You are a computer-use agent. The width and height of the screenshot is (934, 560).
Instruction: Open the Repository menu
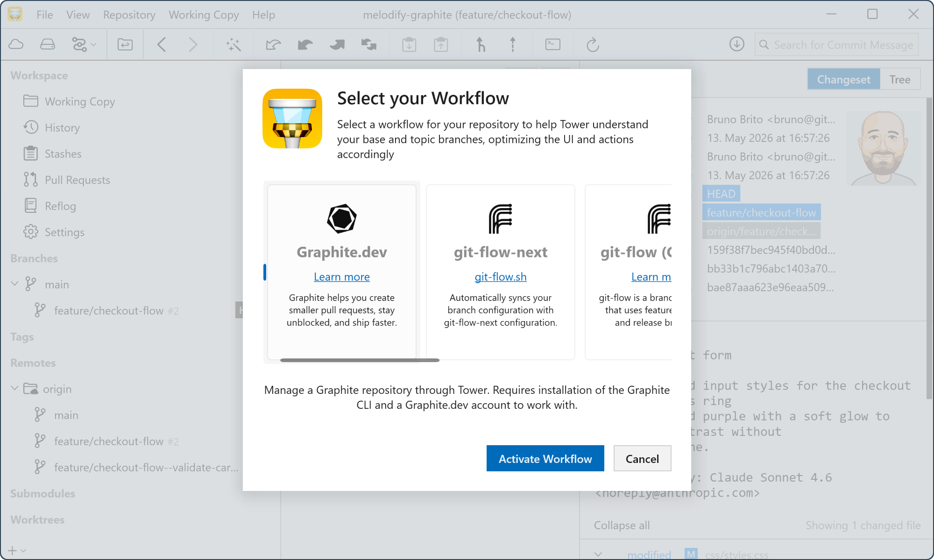click(129, 15)
